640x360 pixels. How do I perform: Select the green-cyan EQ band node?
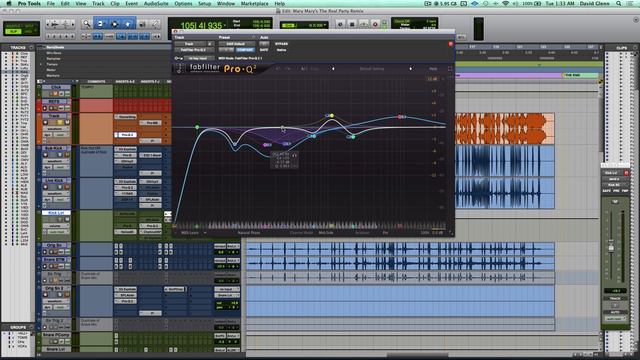(x=353, y=137)
